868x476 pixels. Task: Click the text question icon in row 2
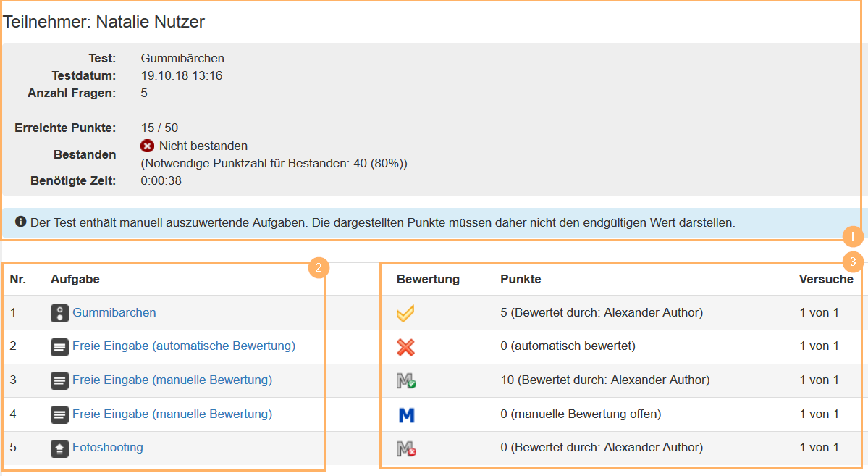62,346
